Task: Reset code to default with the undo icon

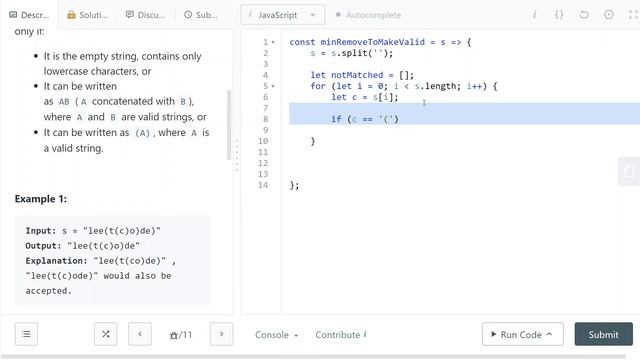Action: [584, 15]
